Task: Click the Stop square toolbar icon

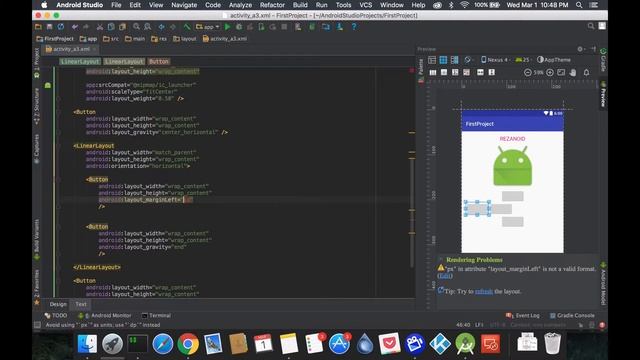Action: (x=284, y=27)
